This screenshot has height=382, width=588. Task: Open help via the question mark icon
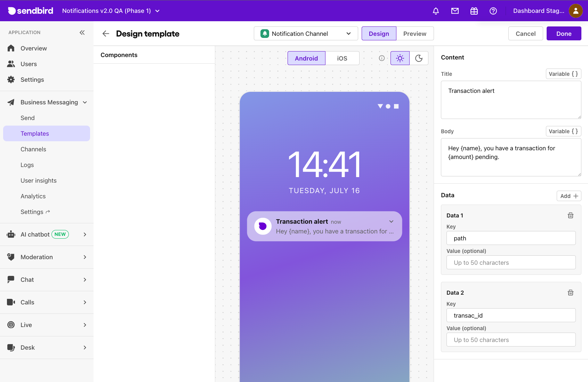click(493, 11)
